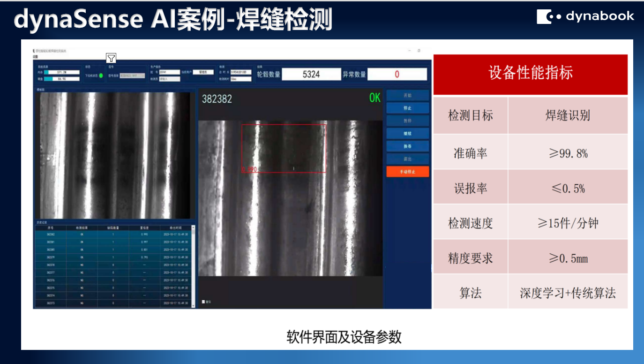
Task: Open the 型号选择 dropdown
Action: [132, 76]
